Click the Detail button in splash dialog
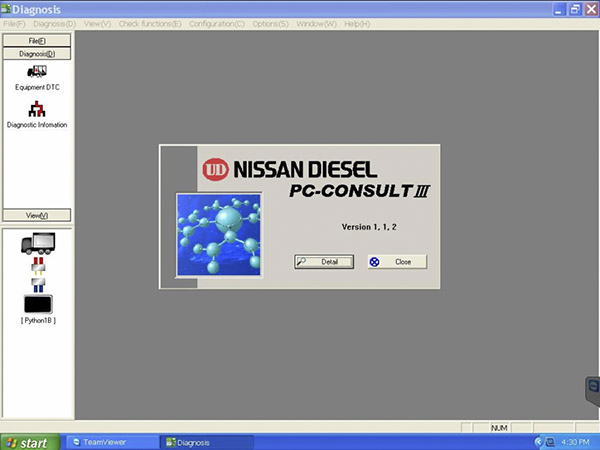Image resolution: width=600 pixels, height=450 pixels. 323,262
